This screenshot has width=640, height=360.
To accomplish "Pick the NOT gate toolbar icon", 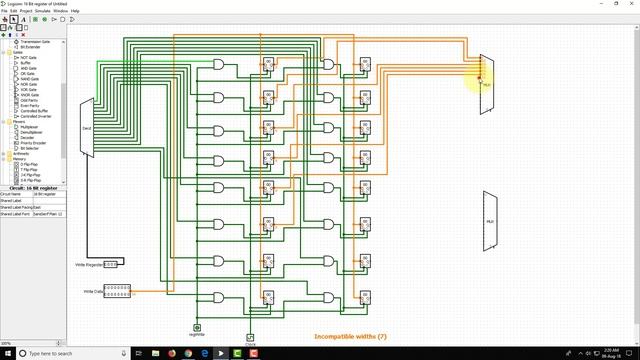I will tap(54, 19).
